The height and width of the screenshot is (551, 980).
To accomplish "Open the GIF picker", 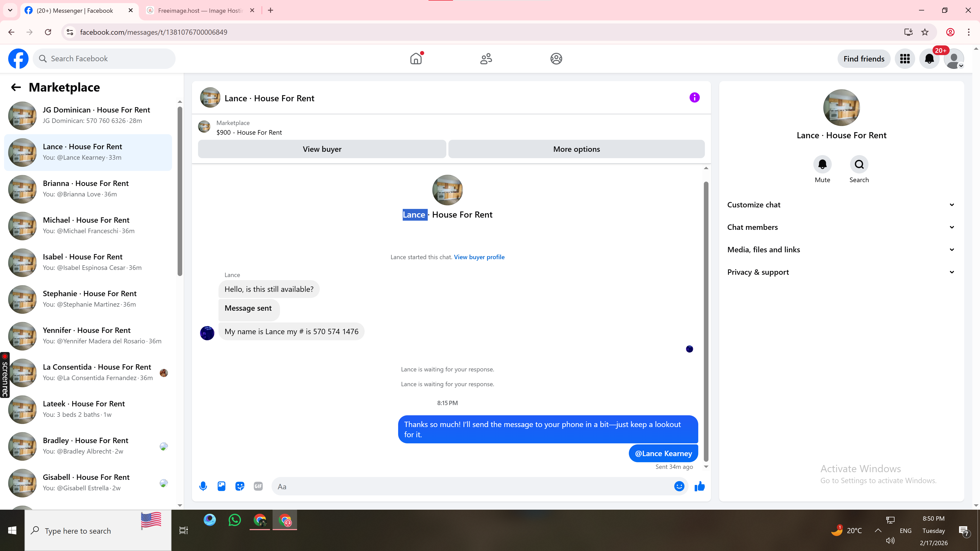I will [x=258, y=486].
